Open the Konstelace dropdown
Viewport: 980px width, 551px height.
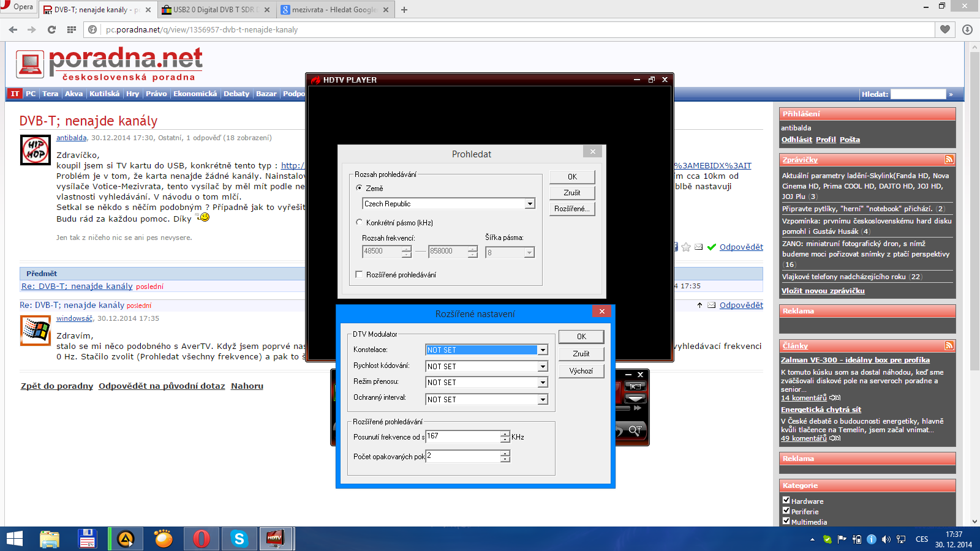point(542,350)
